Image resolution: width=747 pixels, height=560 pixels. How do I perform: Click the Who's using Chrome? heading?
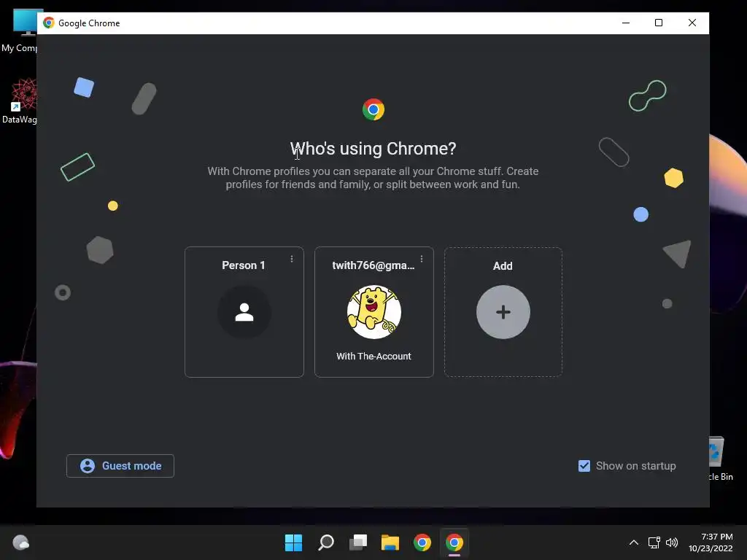click(373, 149)
